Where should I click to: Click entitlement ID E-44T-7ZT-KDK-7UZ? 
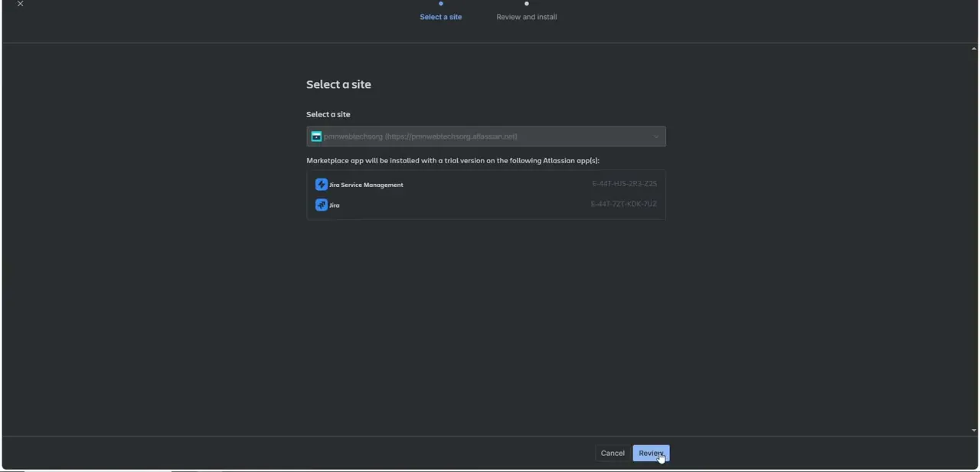click(x=623, y=204)
